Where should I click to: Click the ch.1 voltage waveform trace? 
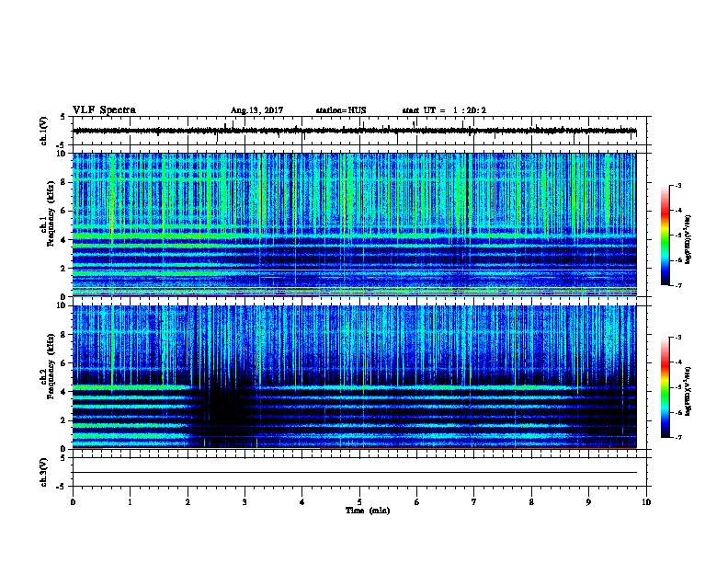(x=354, y=131)
